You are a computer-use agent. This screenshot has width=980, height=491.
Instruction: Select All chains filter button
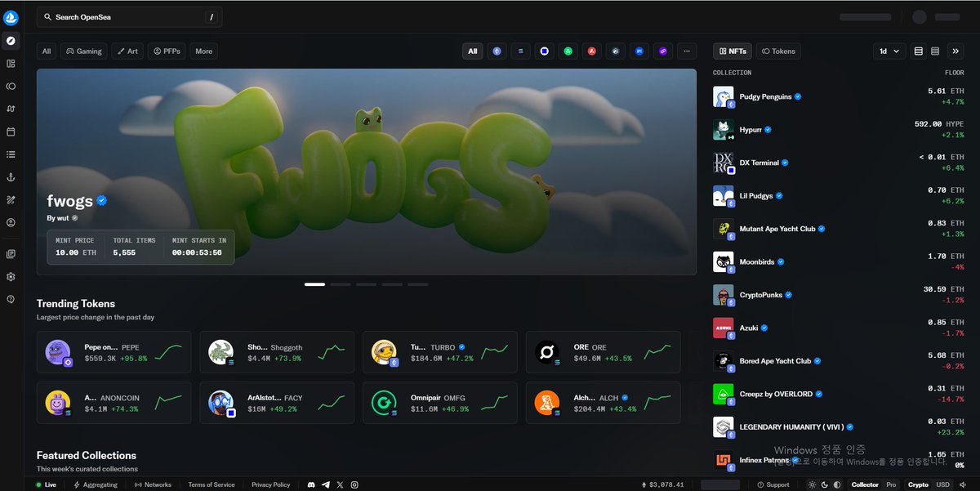[x=472, y=51]
